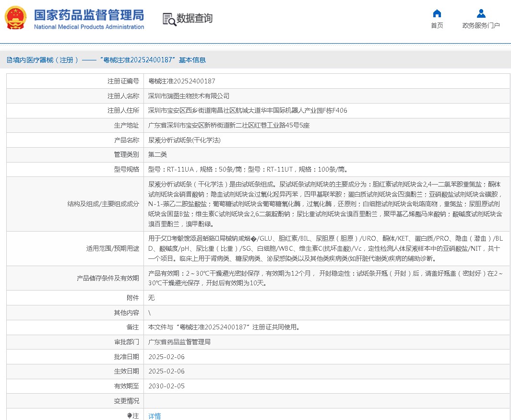Click the 第二类 management category value
The width and height of the screenshot is (511, 420).
157,154
